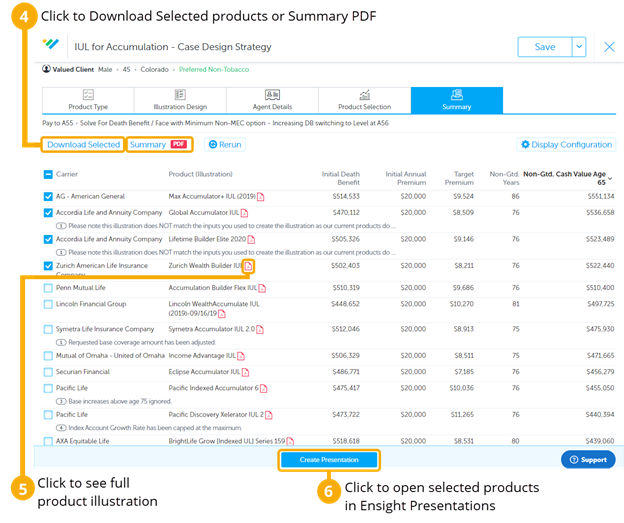Click note icon beside Requested base coverage message
Viewport: 624px width, 523px height.
61,343
